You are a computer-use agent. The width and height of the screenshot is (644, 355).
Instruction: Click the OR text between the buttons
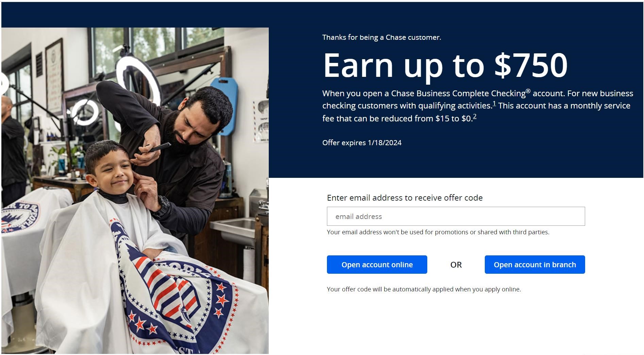click(x=456, y=265)
